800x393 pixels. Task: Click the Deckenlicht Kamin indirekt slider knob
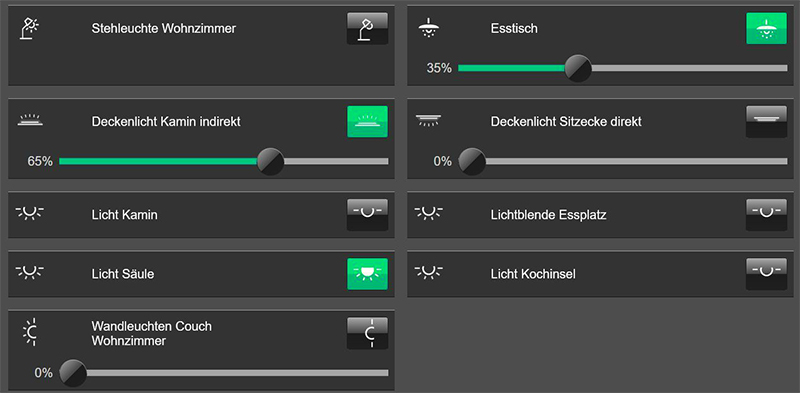point(270,161)
